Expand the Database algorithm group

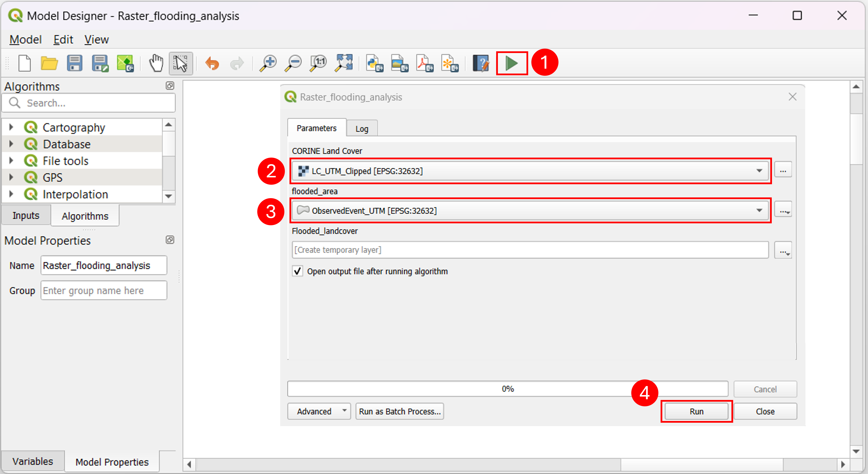[x=11, y=144]
